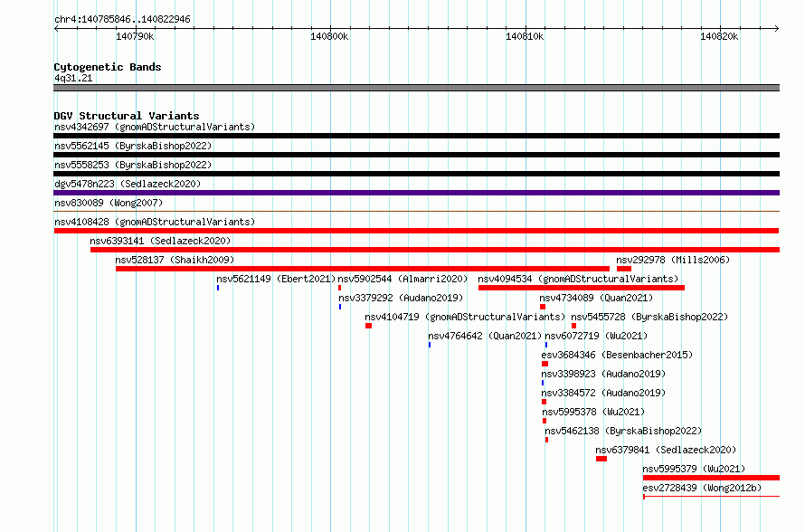Click the red nsv4094534 variant bar

click(x=582, y=288)
